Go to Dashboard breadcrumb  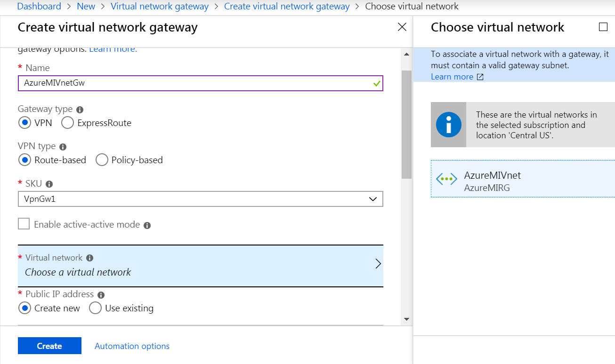pyautogui.click(x=39, y=6)
